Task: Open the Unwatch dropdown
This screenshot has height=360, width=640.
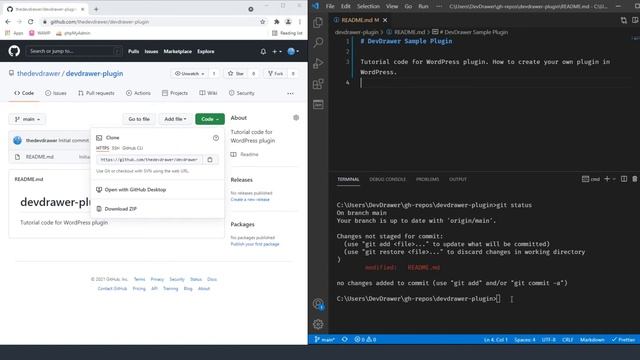Action: (x=189, y=73)
